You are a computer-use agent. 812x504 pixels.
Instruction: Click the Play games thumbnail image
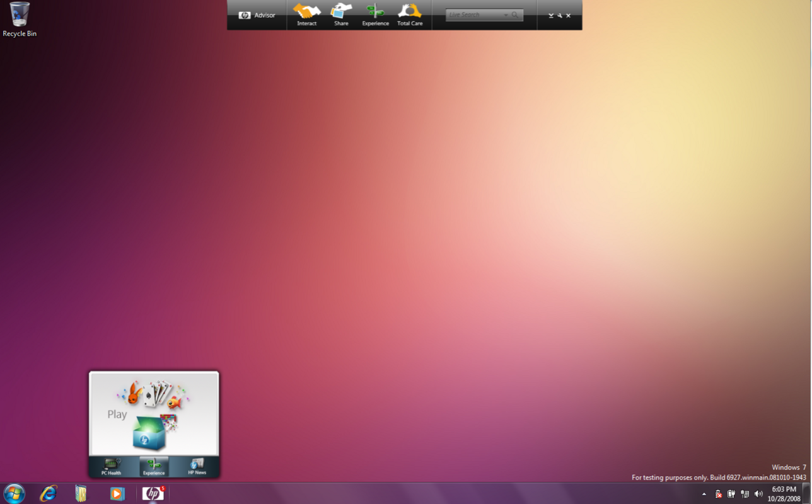pyautogui.click(x=154, y=414)
